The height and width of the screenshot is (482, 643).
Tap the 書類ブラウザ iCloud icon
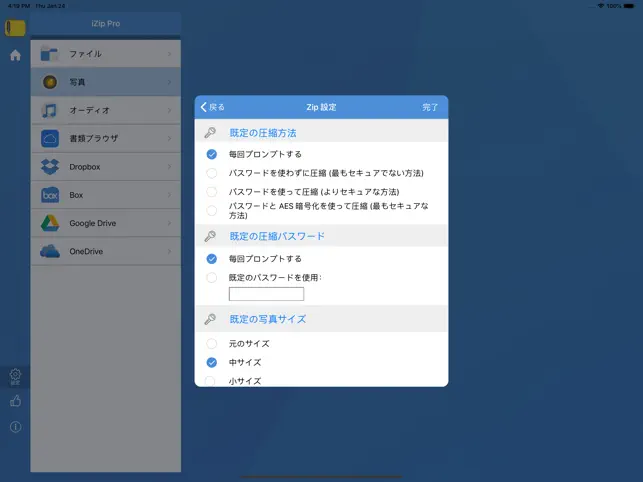pos(50,139)
